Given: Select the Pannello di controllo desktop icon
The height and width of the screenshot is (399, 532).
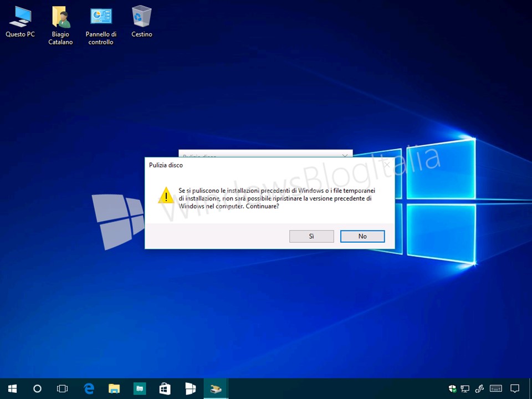Looking at the screenshot, I should pyautogui.click(x=101, y=26).
